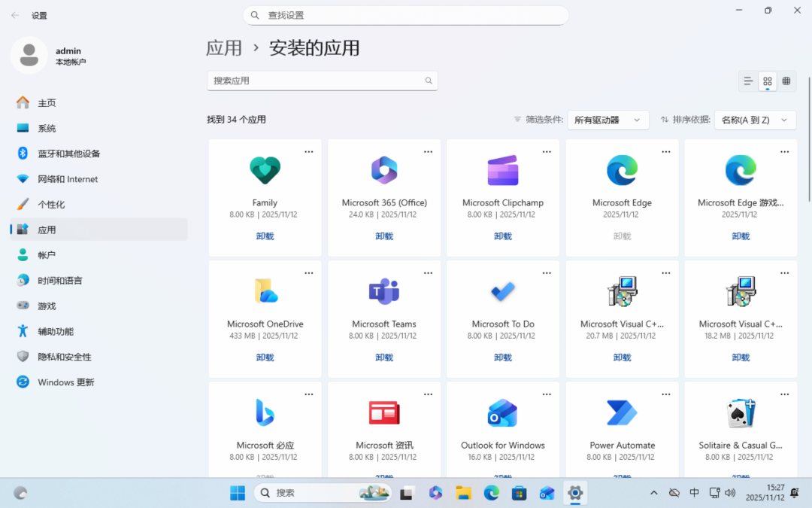
Task: Open more options for Microsoft OneDrive
Action: pos(309,273)
